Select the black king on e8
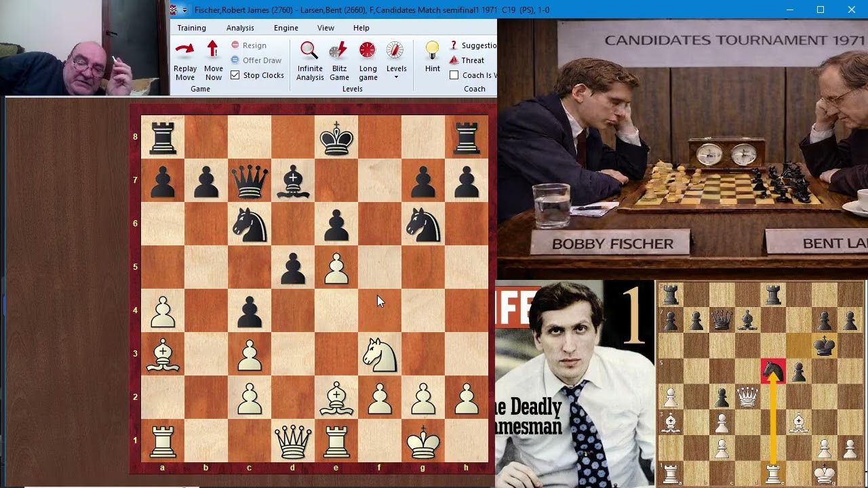Screen dimensions: 868x488 [336, 138]
